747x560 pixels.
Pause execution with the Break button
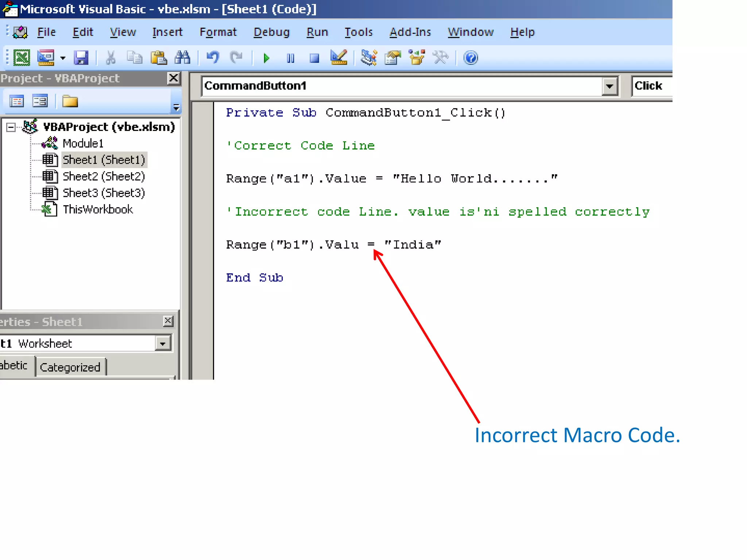(290, 58)
